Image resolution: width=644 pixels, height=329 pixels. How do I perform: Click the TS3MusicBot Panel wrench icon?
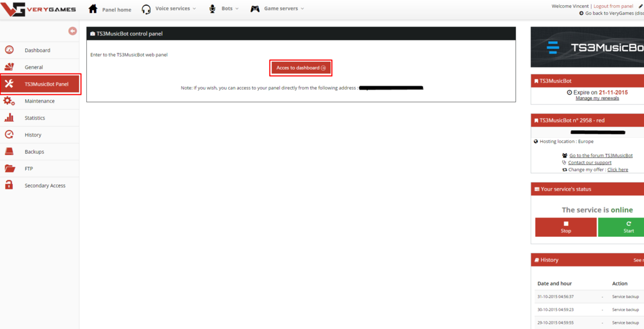pyautogui.click(x=9, y=84)
